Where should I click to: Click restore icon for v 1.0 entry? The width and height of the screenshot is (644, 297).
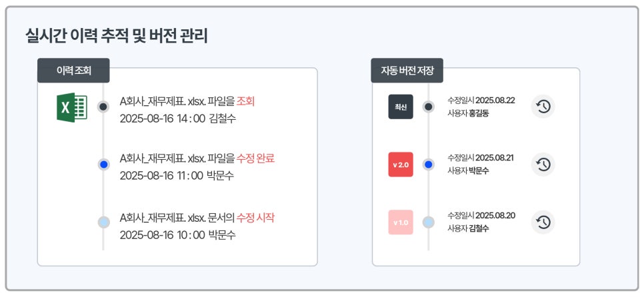coord(543,222)
